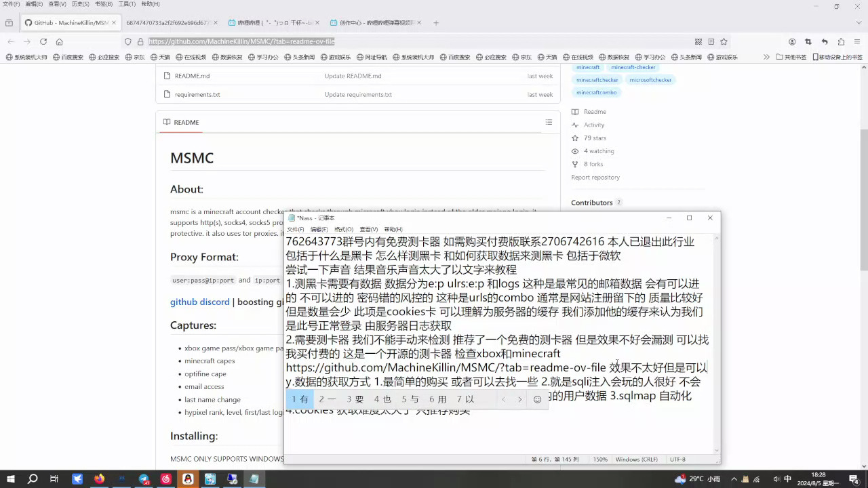The height and width of the screenshot is (488, 868).
Task: Open Notepad's 帮助(H) menu
Action: pyautogui.click(x=393, y=229)
